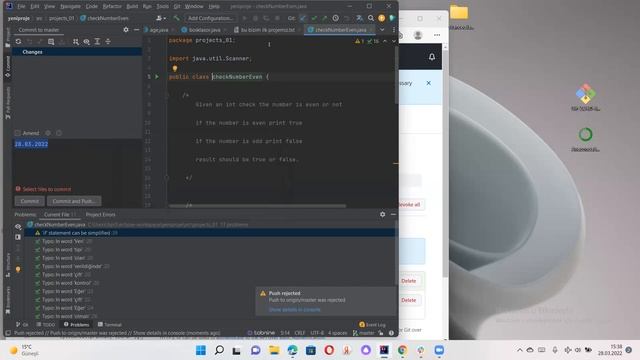This screenshot has height=360, width=640.
Task: Go to previous highlighted problem arrow
Action: (385, 41)
